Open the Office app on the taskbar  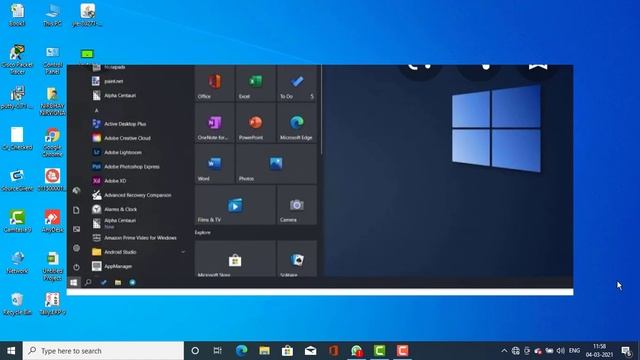click(333, 351)
